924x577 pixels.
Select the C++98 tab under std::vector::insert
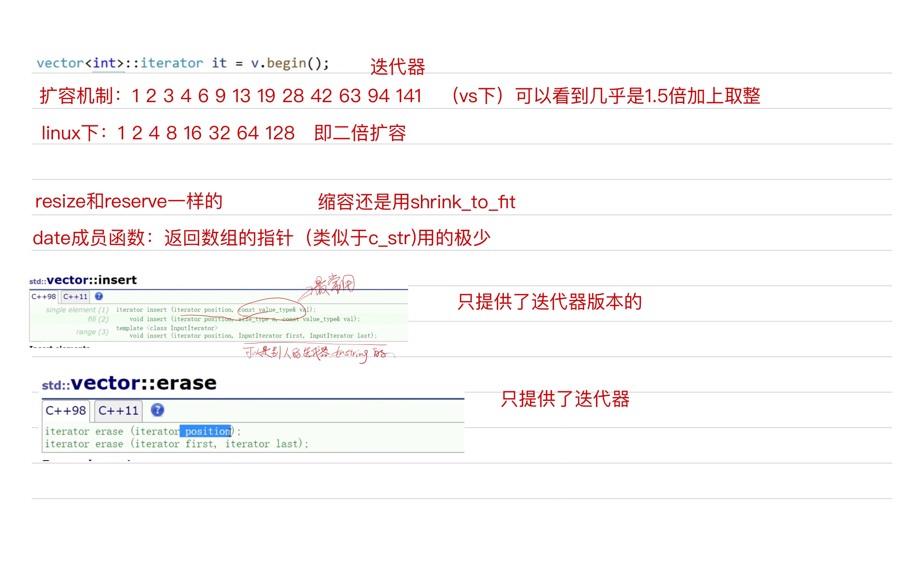pos(44,297)
